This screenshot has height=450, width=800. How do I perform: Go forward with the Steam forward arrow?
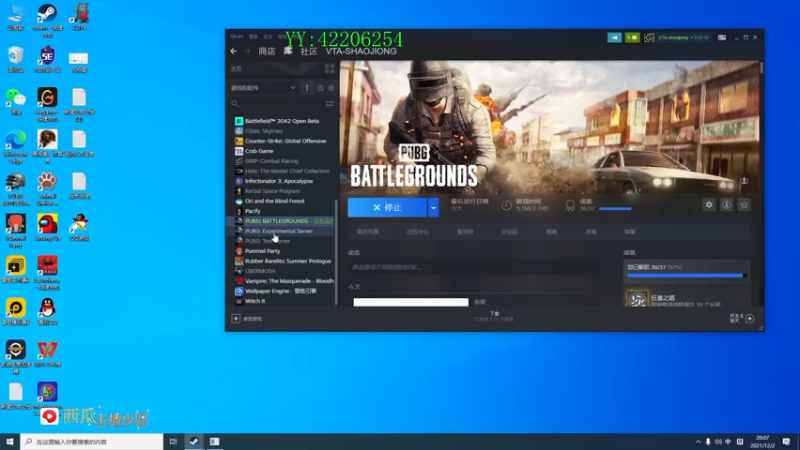pyautogui.click(x=247, y=51)
